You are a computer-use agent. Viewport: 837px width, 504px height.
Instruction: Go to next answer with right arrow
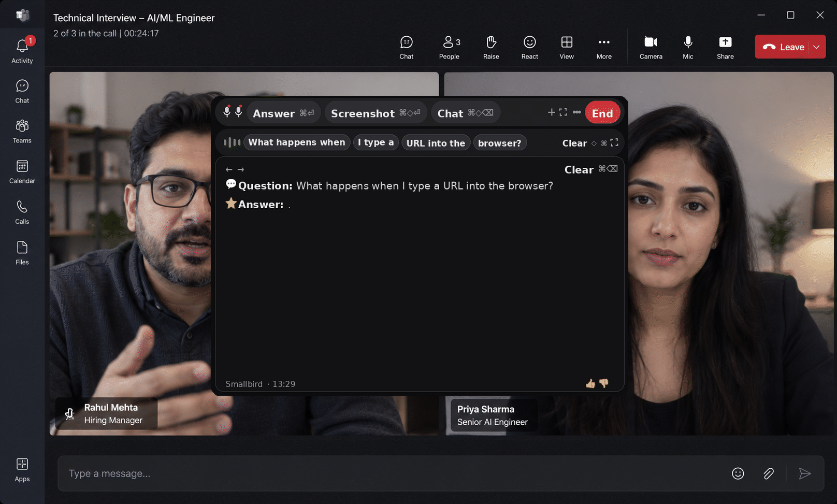(x=241, y=169)
